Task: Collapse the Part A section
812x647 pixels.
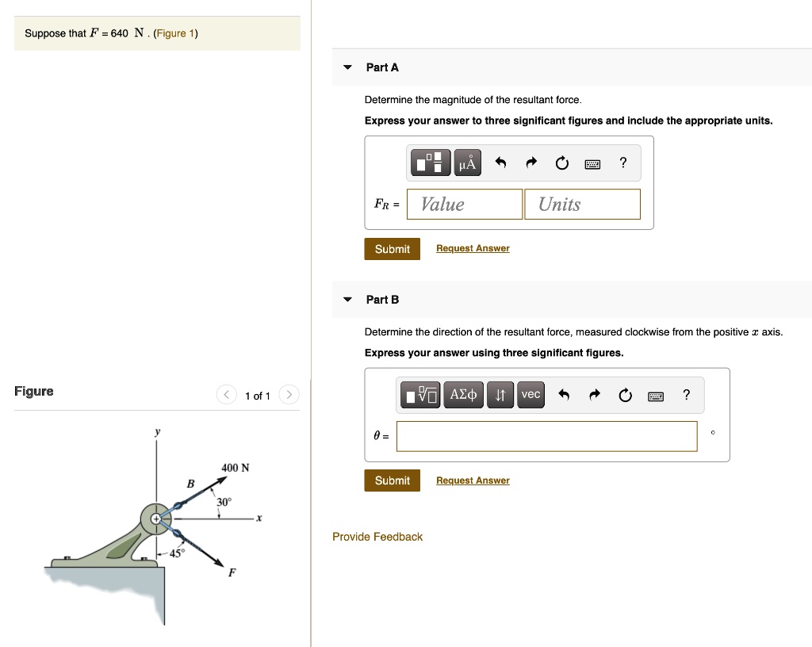Action: [x=347, y=67]
